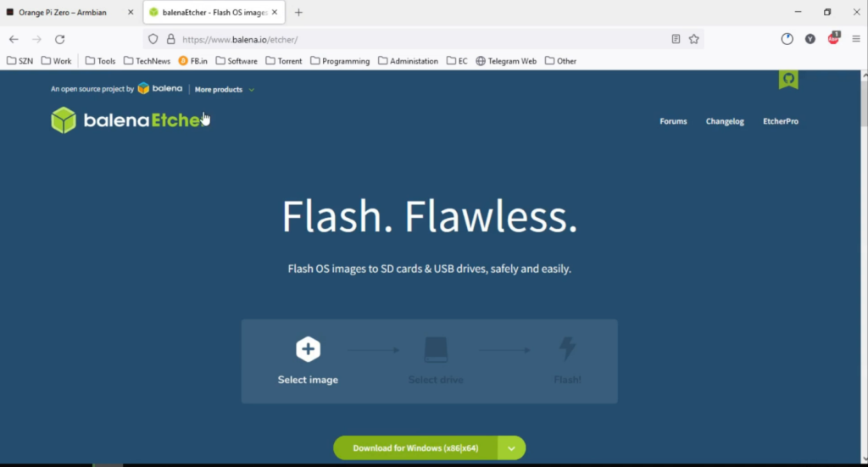Screen dimensions: 868x467
Task: Open the download options dropdown arrow
Action: click(x=511, y=448)
